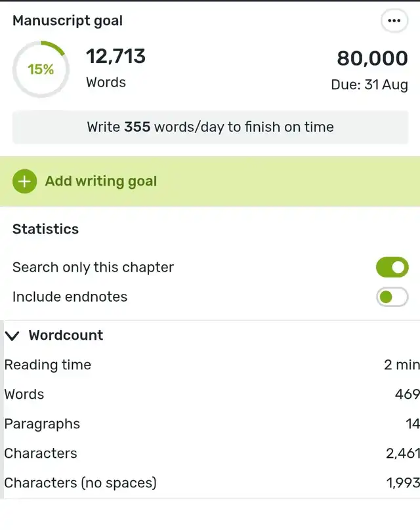Click the Statistics section heading
The width and height of the screenshot is (420, 530).
coord(46,230)
